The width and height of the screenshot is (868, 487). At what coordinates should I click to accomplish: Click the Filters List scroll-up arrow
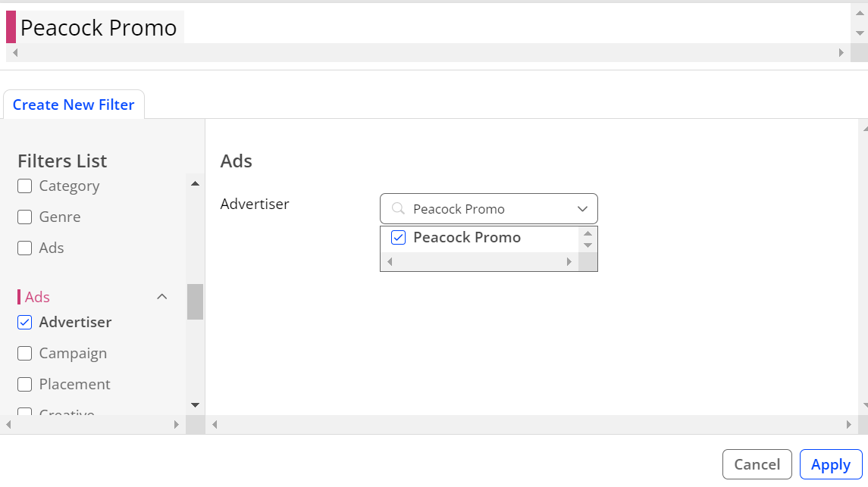pyautogui.click(x=195, y=183)
